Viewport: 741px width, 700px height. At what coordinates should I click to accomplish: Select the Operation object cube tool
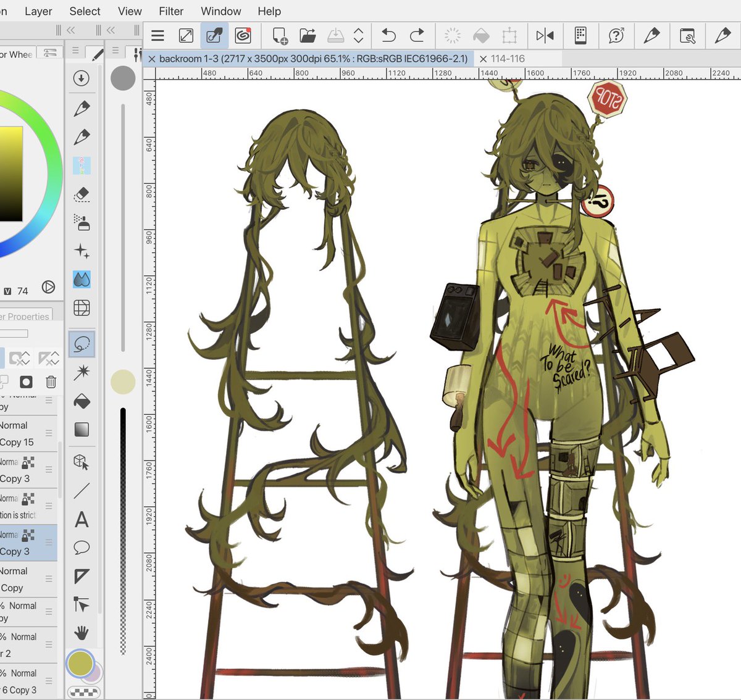82,462
